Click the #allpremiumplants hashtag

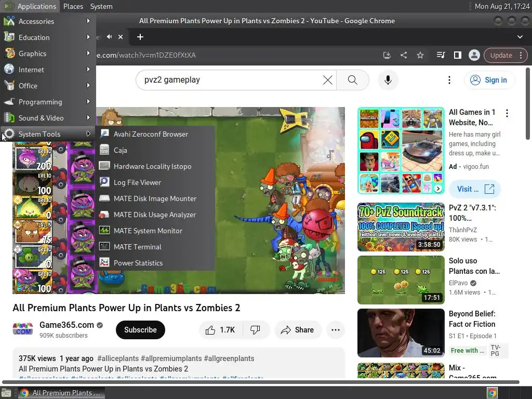click(171, 358)
